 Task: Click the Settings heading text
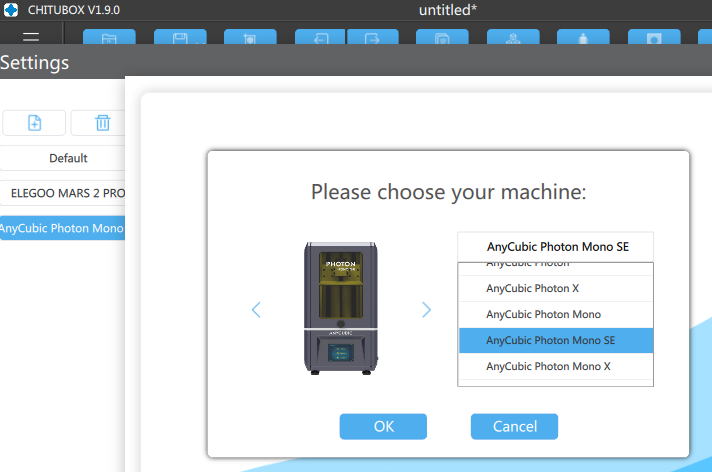point(35,63)
